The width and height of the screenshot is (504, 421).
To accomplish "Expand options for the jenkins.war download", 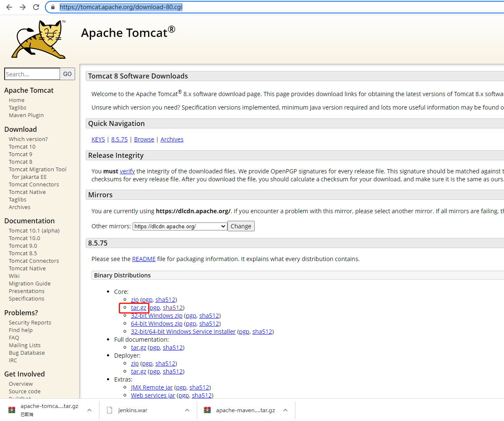I will [x=186, y=410].
